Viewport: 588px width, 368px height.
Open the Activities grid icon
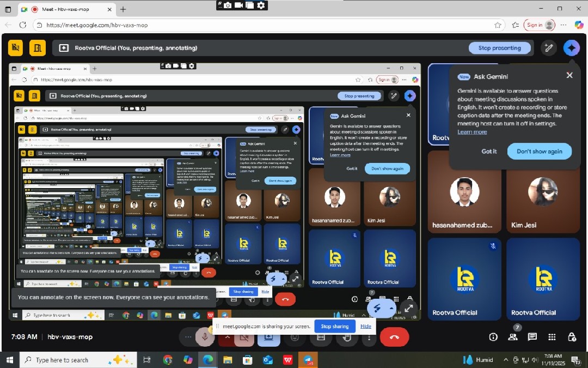552,337
